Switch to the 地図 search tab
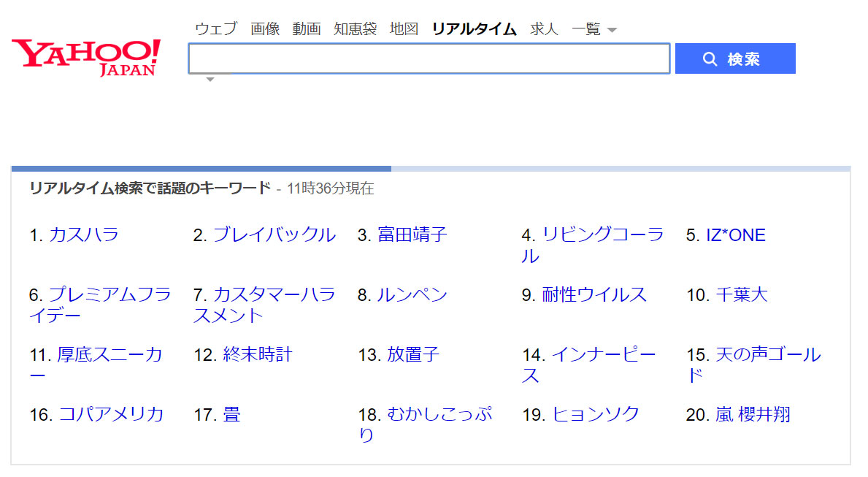 point(404,28)
